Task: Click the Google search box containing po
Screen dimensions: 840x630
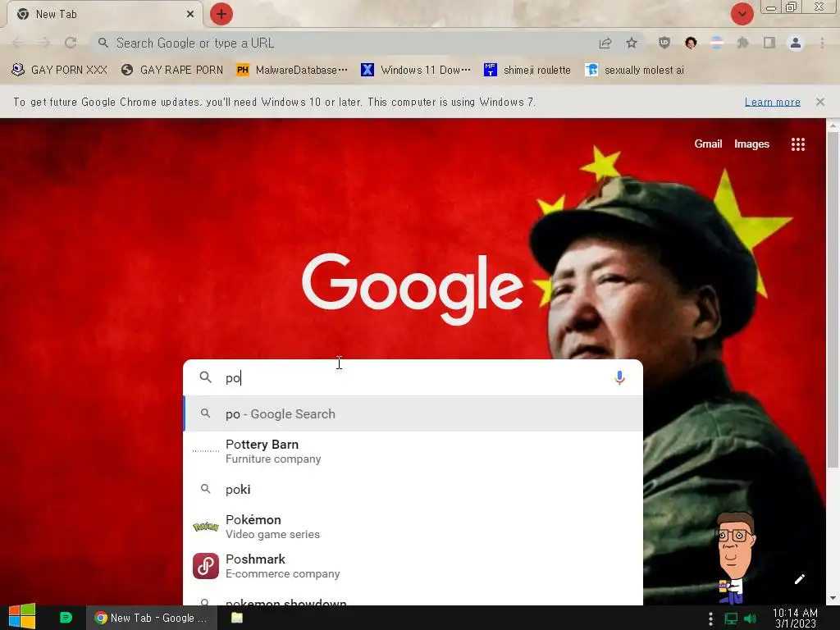Action: (413, 377)
